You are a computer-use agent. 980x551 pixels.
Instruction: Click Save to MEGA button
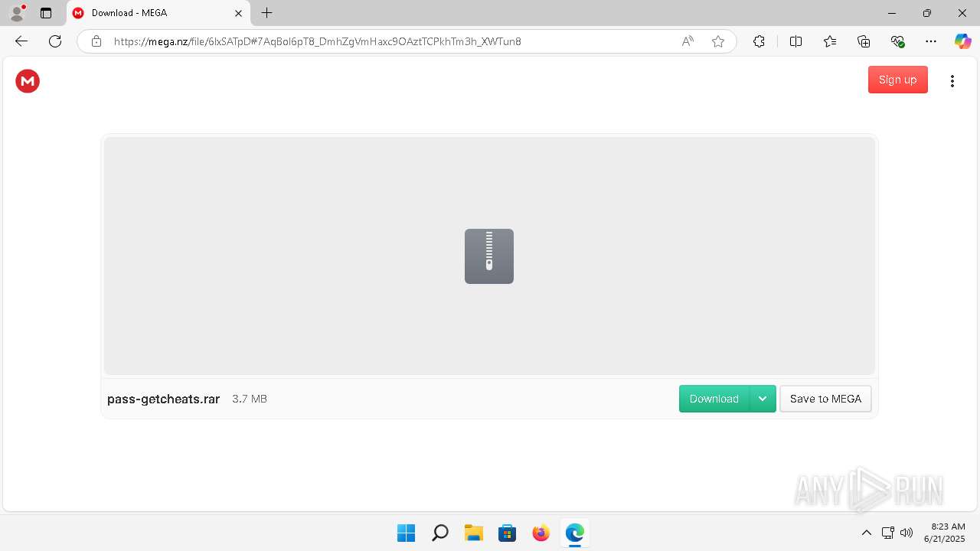825,399
